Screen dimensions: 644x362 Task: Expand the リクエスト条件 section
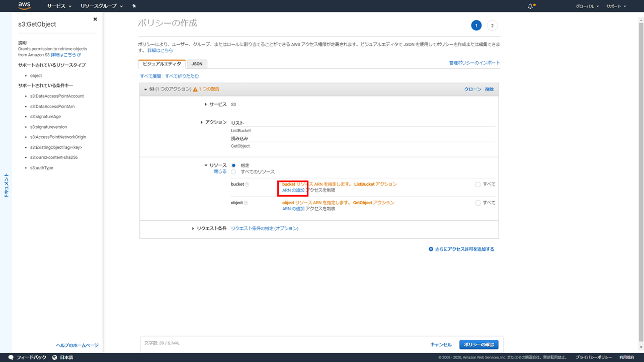[x=193, y=229]
